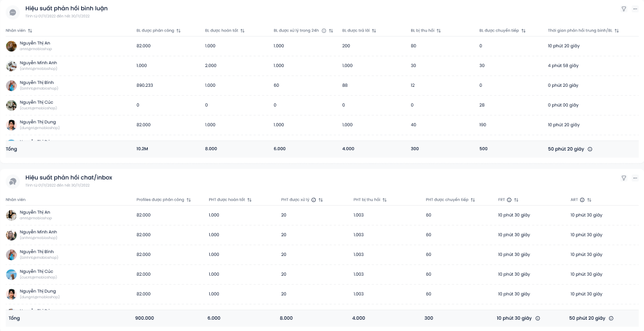Click filter icon in chat/inbox response table

[x=624, y=178]
